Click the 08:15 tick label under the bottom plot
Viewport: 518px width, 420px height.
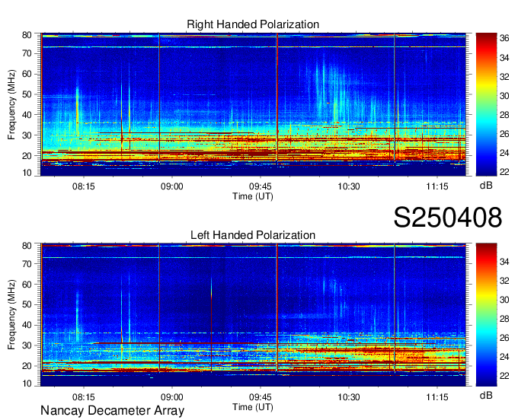pyautogui.click(x=84, y=397)
